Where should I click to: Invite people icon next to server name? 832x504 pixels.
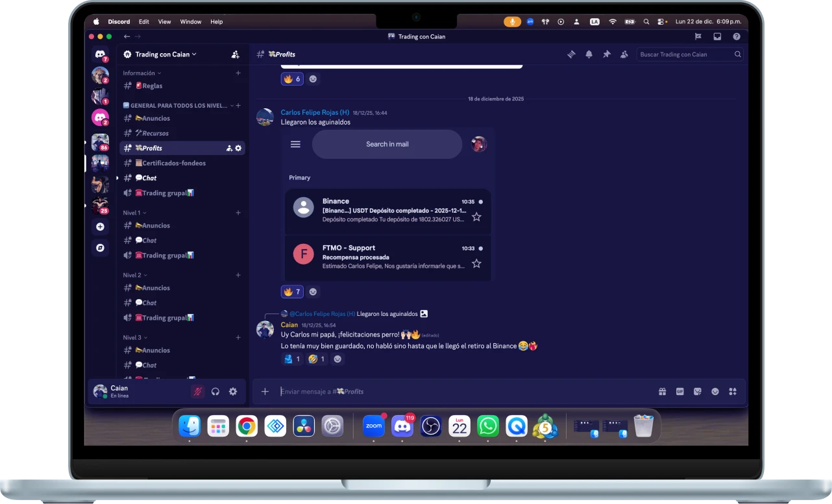(x=235, y=54)
